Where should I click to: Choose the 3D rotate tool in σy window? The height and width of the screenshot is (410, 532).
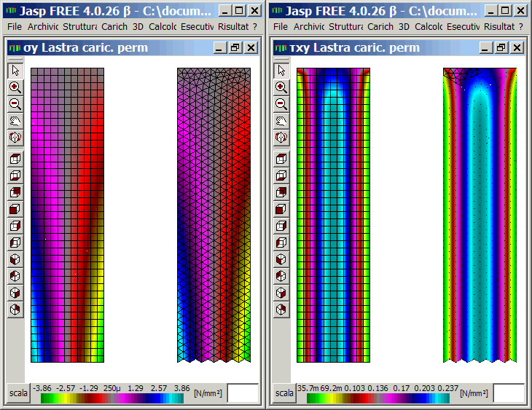[15, 138]
